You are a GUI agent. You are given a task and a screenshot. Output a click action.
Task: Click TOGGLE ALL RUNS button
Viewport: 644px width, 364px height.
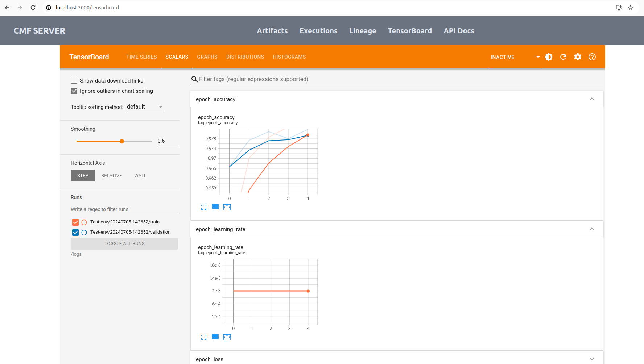pyautogui.click(x=124, y=244)
